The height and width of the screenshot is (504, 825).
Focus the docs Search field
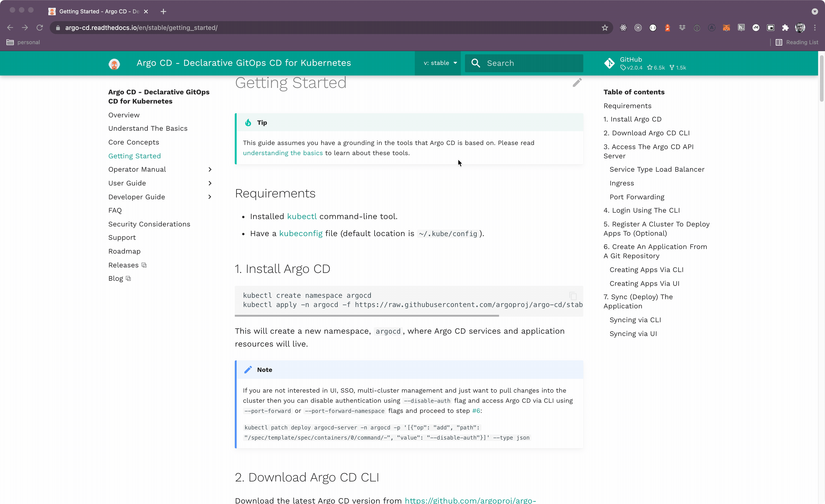point(524,63)
